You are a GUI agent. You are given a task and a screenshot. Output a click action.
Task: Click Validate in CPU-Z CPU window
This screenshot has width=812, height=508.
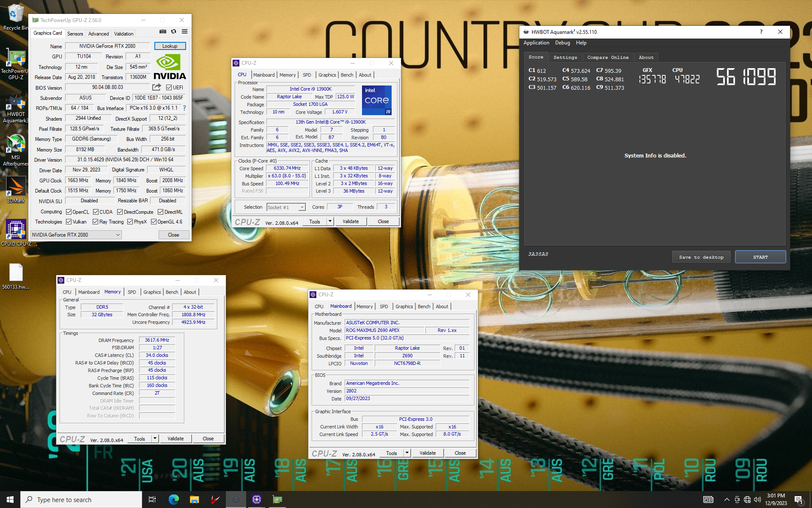coord(351,221)
